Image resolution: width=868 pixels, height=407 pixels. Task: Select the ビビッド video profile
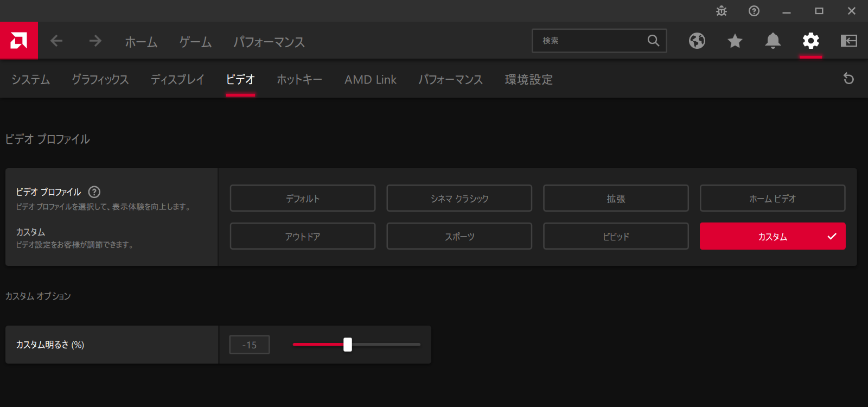point(616,236)
